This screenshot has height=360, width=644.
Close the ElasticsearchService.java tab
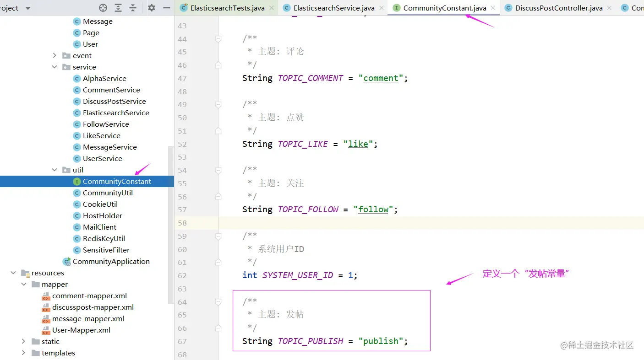pyautogui.click(x=381, y=8)
